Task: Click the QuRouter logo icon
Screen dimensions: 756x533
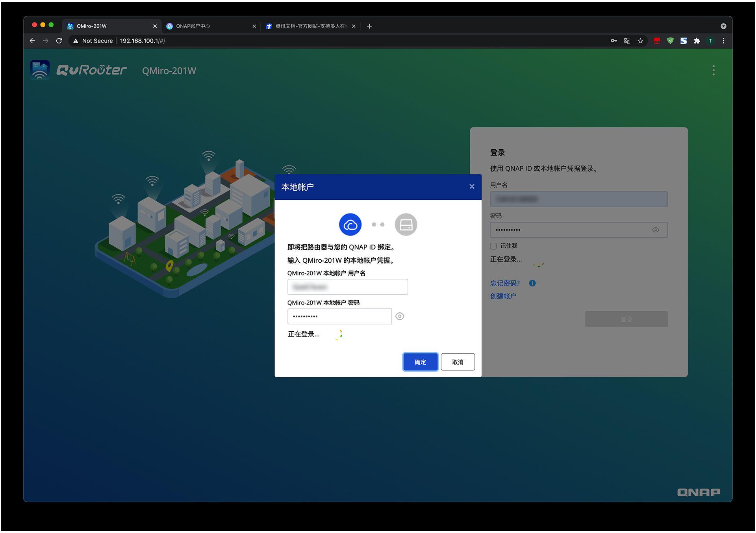Action: 40,71
